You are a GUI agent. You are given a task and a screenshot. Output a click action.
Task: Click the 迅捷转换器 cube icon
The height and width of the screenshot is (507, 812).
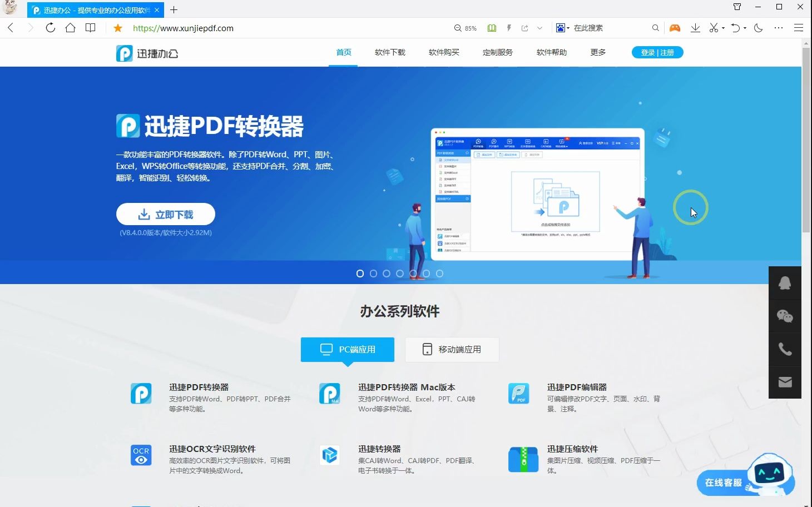(x=330, y=455)
